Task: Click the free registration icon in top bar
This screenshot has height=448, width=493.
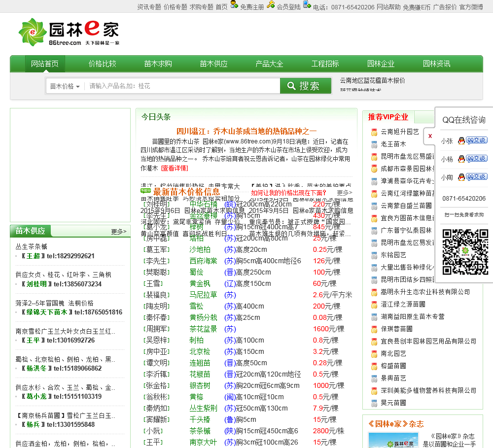Action: pos(234,4)
